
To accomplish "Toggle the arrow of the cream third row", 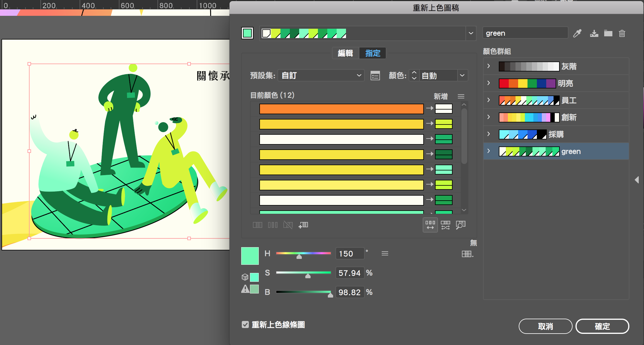I will tap(430, 139).
